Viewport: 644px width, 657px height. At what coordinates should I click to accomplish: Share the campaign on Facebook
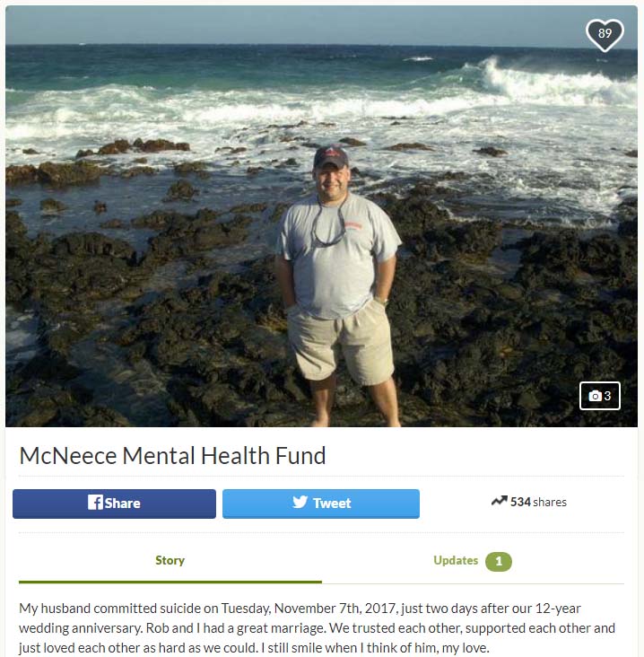tap(114, 504)
